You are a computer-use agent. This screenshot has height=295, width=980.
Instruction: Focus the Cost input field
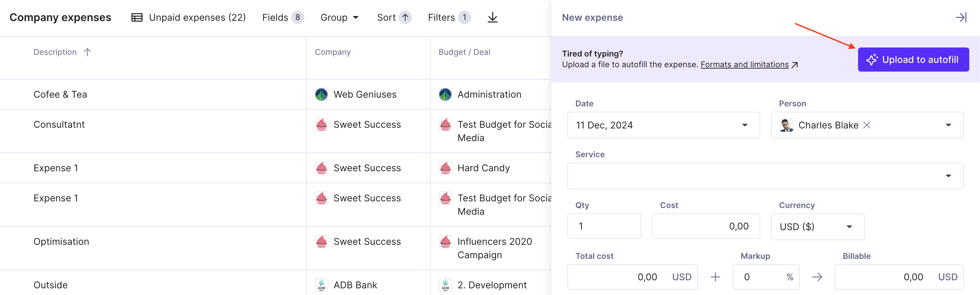[706, 226]
